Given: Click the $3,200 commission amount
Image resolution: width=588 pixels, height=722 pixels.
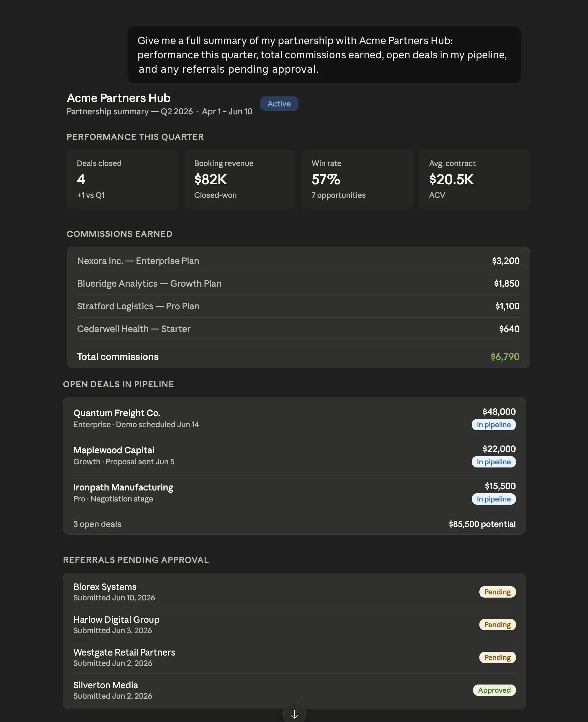Looking at the screenshot, I should 505,261.
